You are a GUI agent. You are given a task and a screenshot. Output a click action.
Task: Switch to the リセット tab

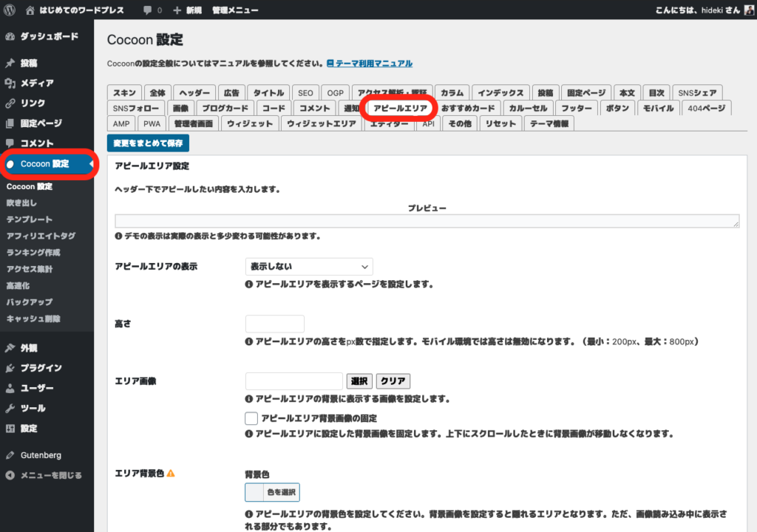click(500, 123)
